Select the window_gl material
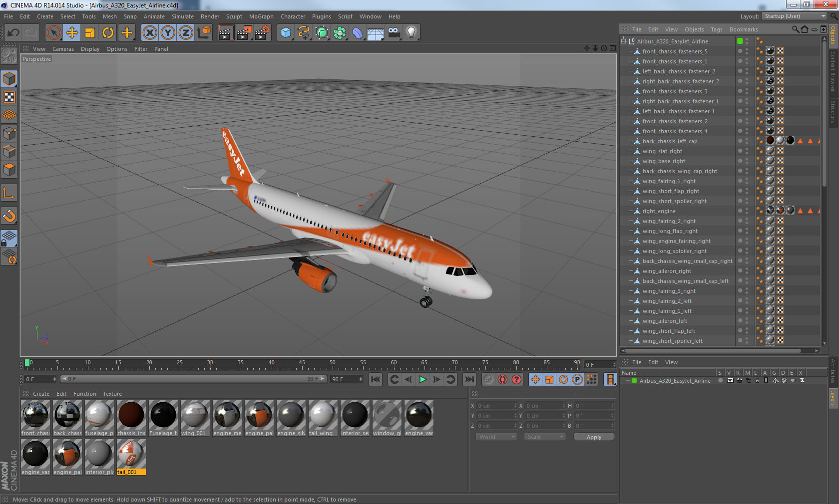The width and height of the screenshot is (839, 504). click(x=387, y=418)
